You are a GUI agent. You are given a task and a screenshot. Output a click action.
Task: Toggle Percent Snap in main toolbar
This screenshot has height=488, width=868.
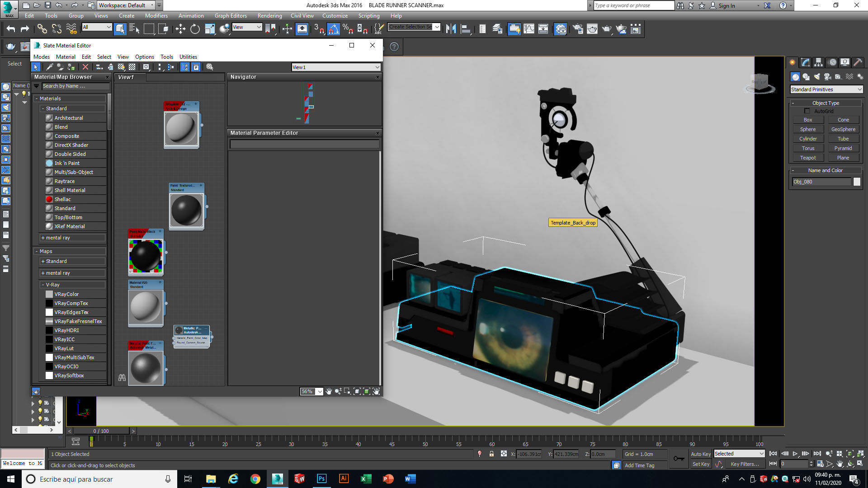(348, 29)
